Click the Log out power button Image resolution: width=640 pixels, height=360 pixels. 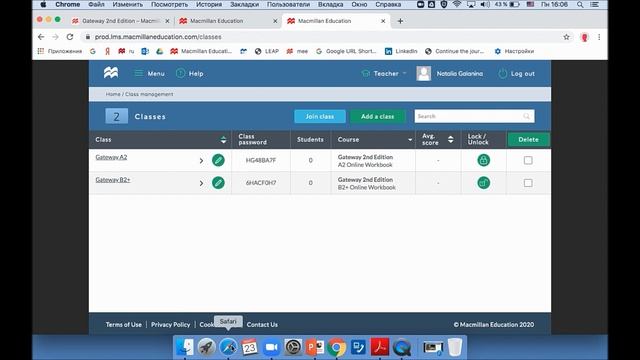516,73
